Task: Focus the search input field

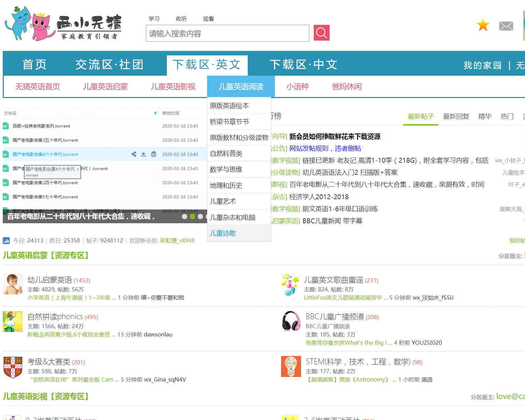Action: (x=227, y=33)
